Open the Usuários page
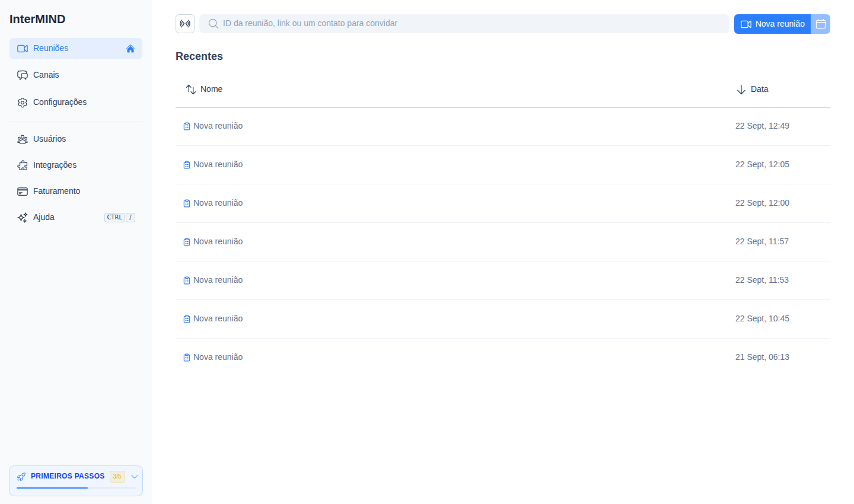Image resolution: width=854 pixels, height=504 pixels. tap(76, 139)
